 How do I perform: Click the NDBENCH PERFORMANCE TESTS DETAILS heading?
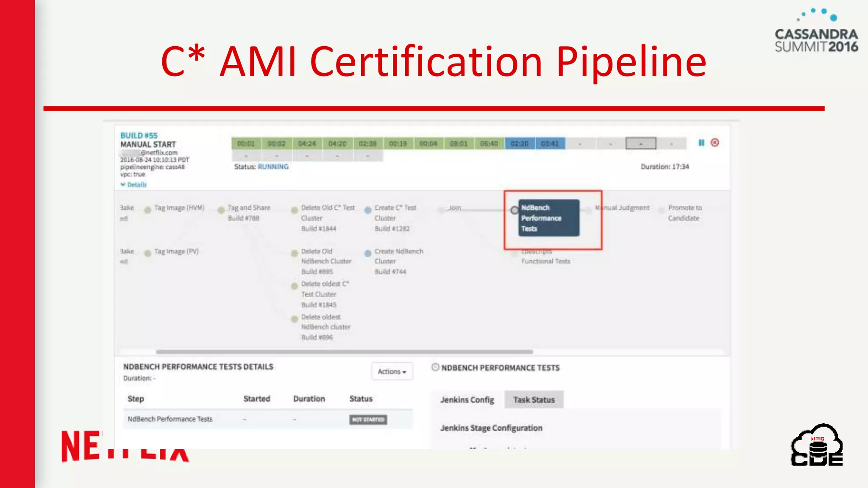coord(198,367)
